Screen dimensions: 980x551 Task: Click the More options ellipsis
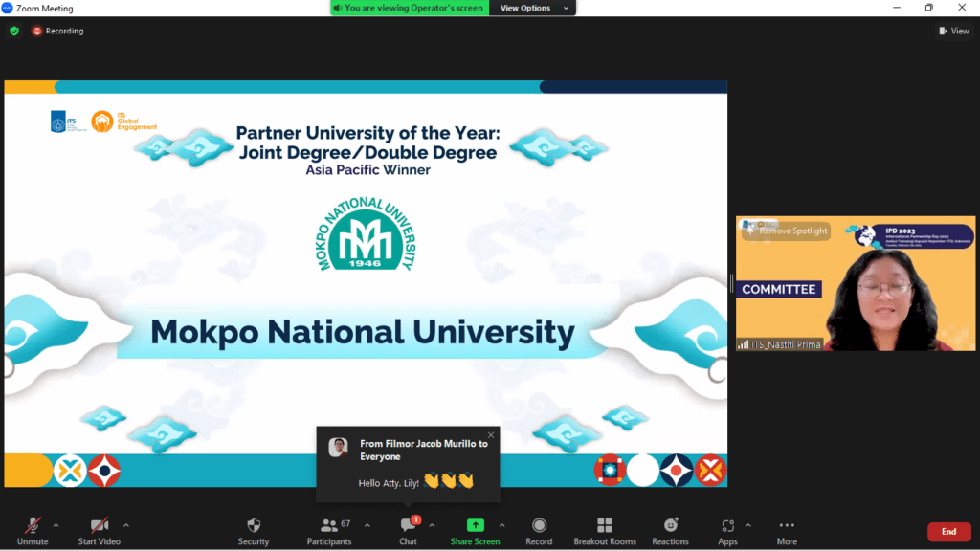coord(787,525)
